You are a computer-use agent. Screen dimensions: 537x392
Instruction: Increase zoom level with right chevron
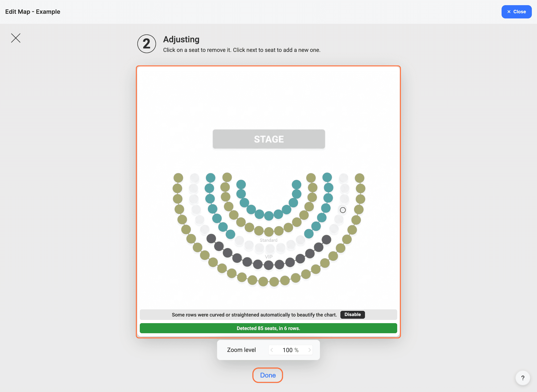pos(309,350)
